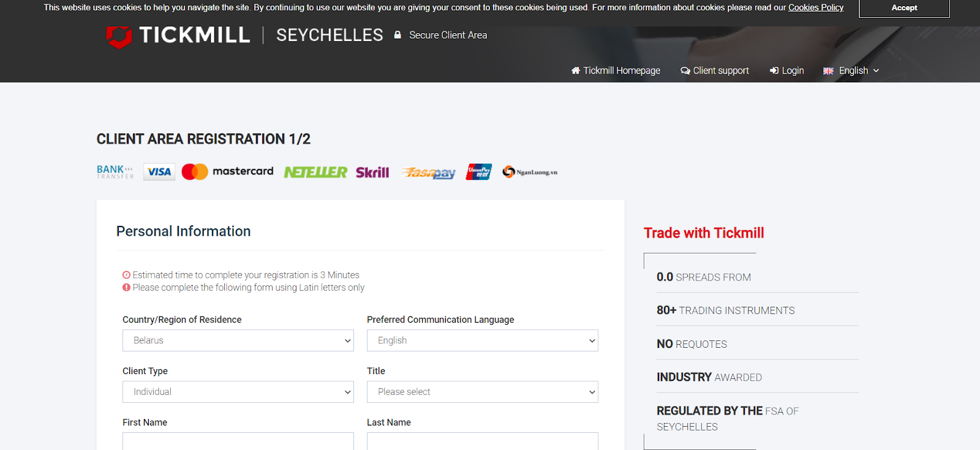Open the Preferred Communication Language dropdown
The height and width of the screenshot is (450, 980).
483,340
